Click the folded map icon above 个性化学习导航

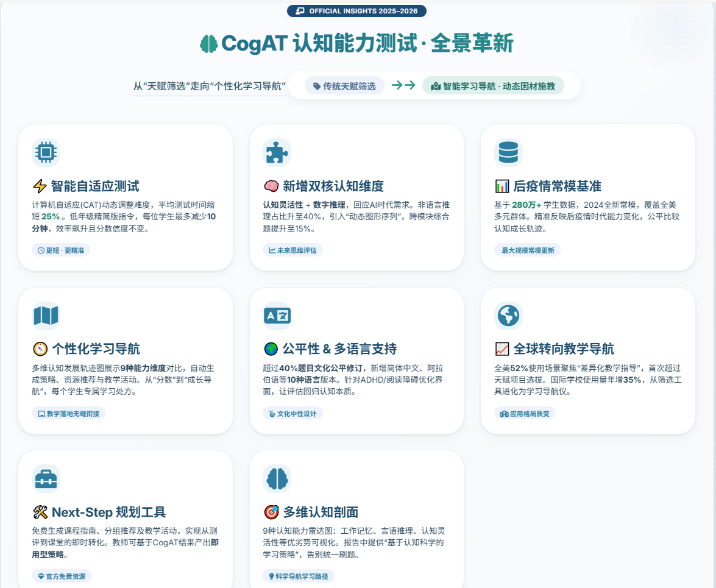pyautogui.click(x=46, y=316)
